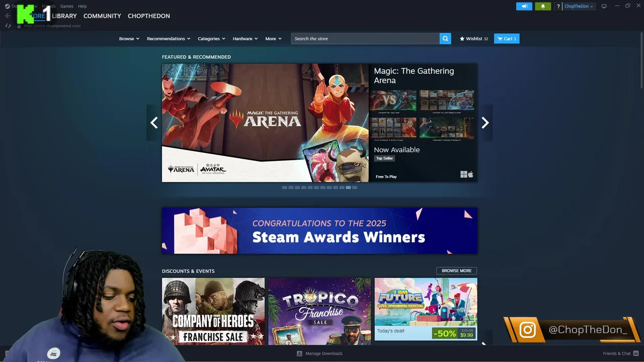Click the bottom-left Arena screenshot thumbnail

[x=393, y=130]
